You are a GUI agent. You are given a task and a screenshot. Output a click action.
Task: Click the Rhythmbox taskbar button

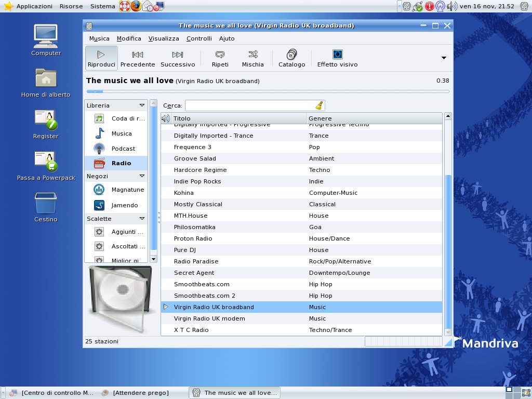pyautogui.click(x=235, y=393)
